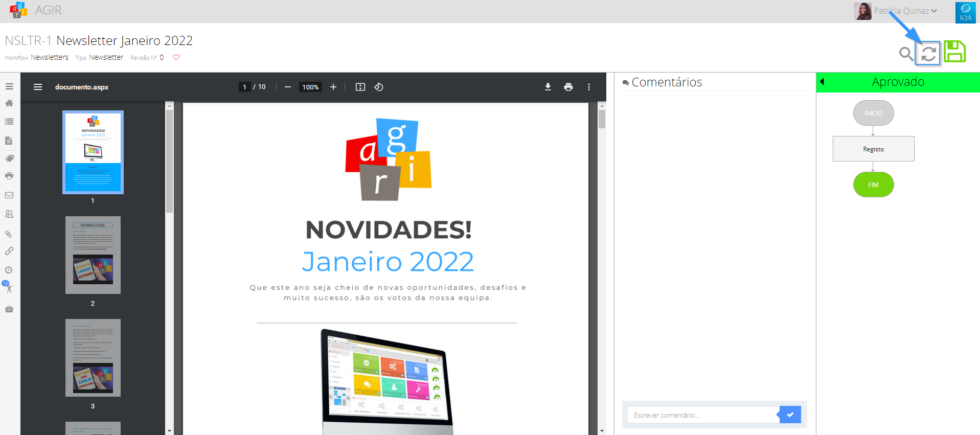Select the FIM workflow node

click(873, 185)
